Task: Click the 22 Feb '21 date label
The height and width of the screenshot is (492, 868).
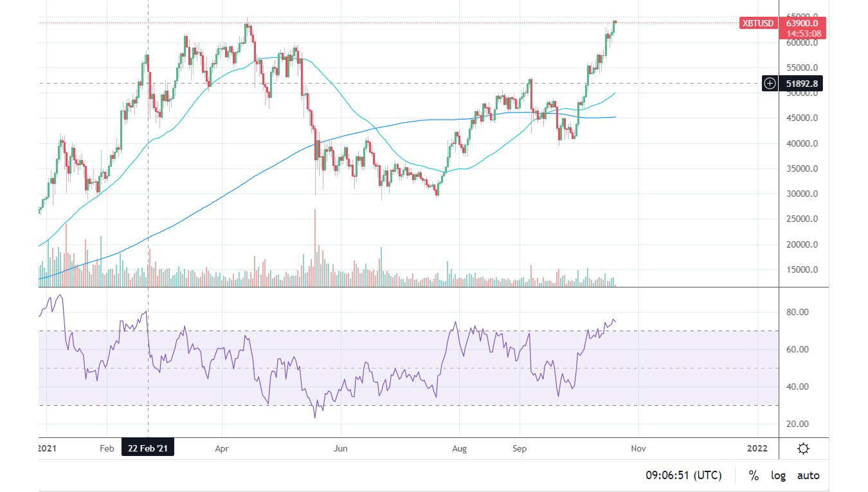Action: pos(148,448)
